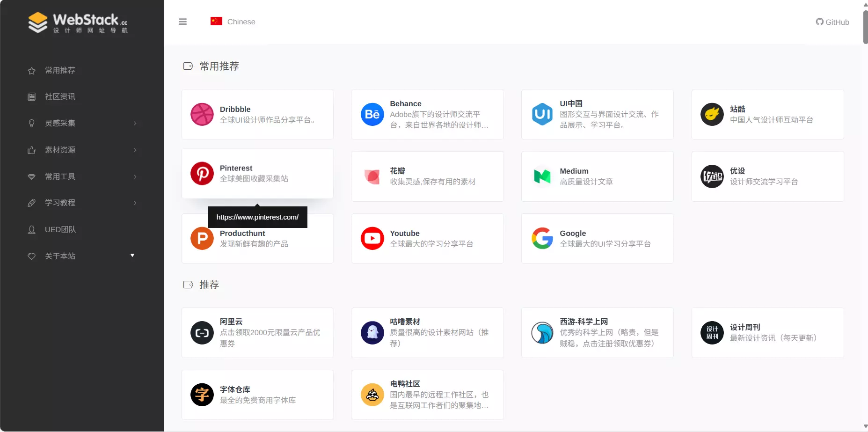This screenshot has width=868, height=432.
Task: Click the GitHub link
Action: (x=832, y=22)
